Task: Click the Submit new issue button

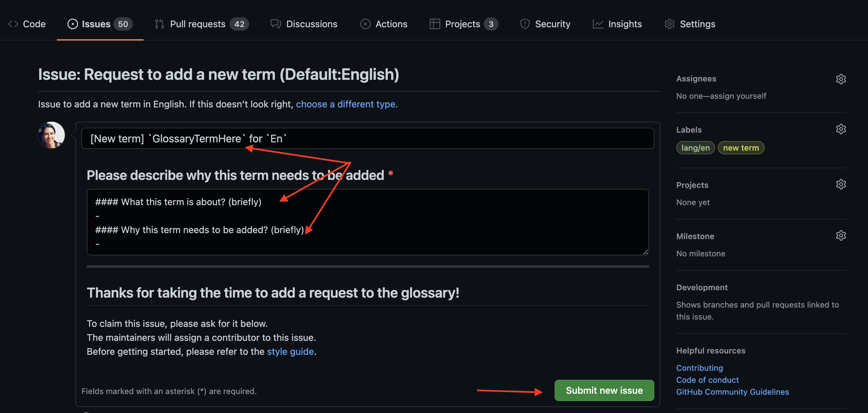Action: (x=604, y=390)
